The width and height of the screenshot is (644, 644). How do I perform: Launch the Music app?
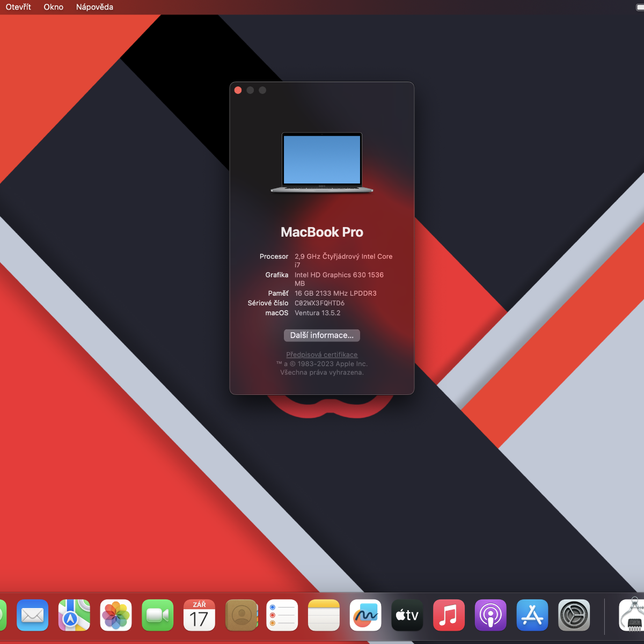click(x=449, y=615)
